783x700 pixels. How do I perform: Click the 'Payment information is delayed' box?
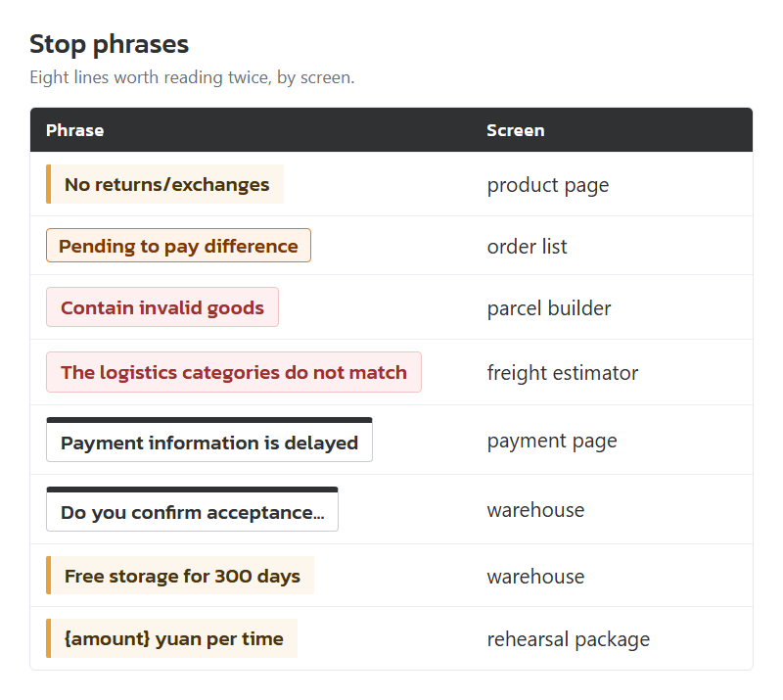[x=209, y=440]
